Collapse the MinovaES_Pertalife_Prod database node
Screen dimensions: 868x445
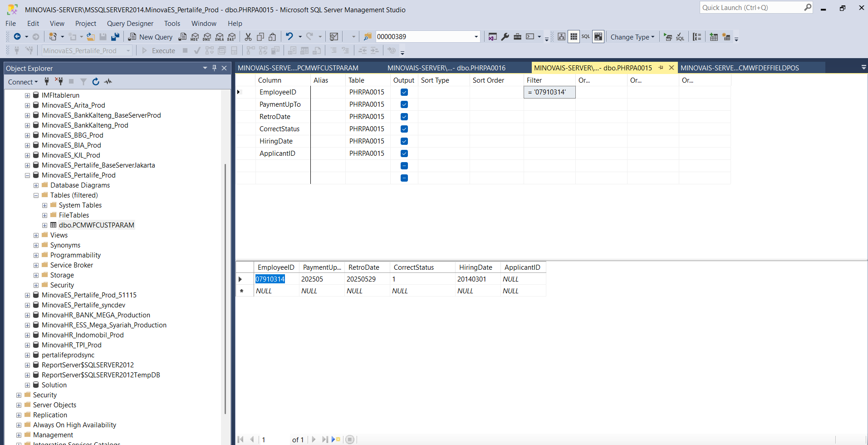click(27, 175)
